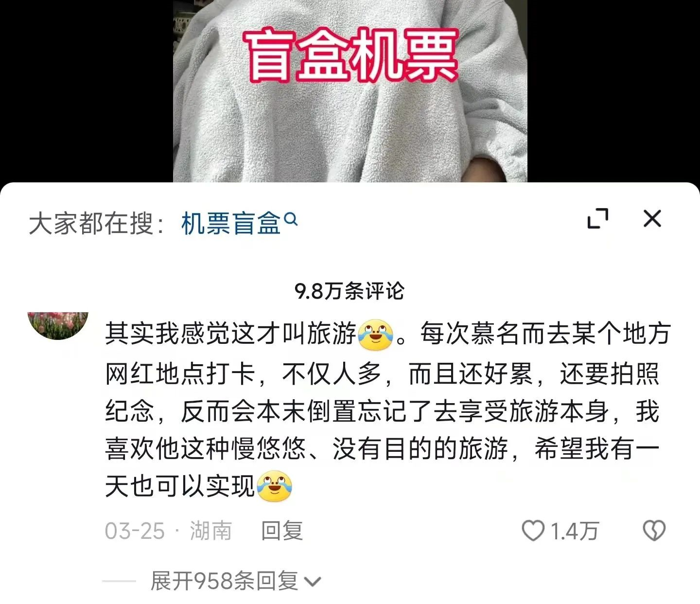Screen dimensions: 700x604
Task: Close the comments panel
Action: click(652, 218)
